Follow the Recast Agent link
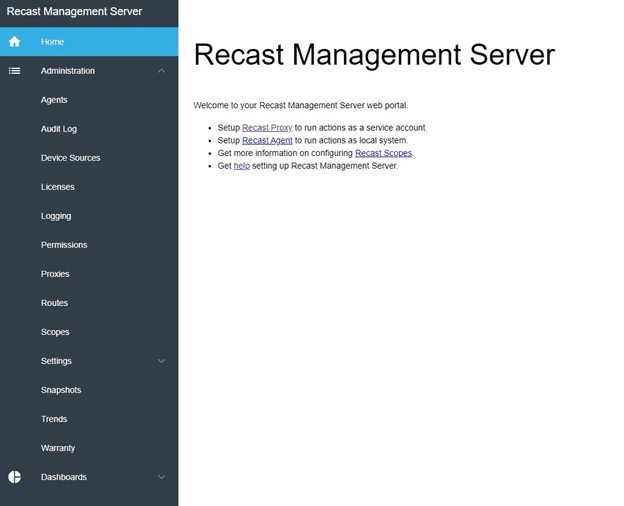 267,141
